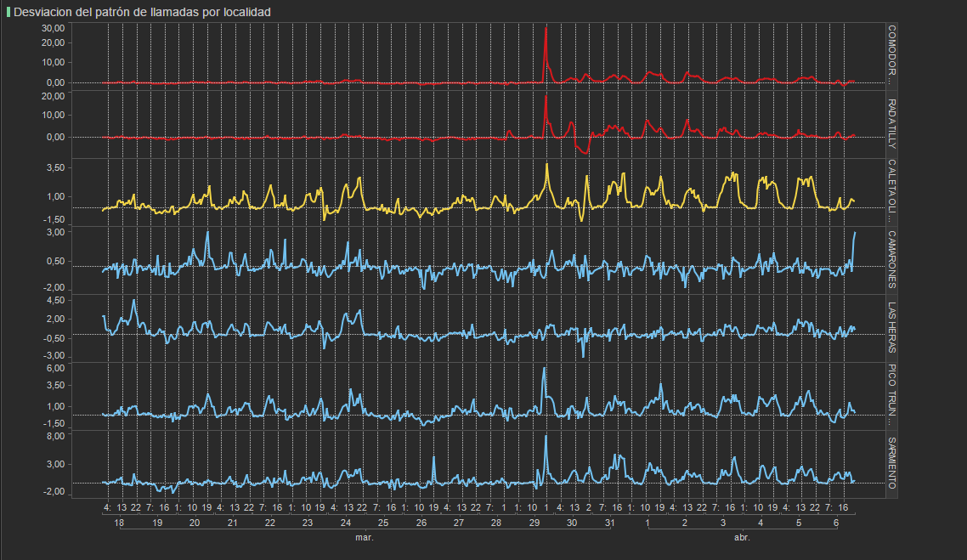Select the SARMIENTO series label
Image resolution: width=967 pixels, height=560 pixels.
click(x=891, y=463)
